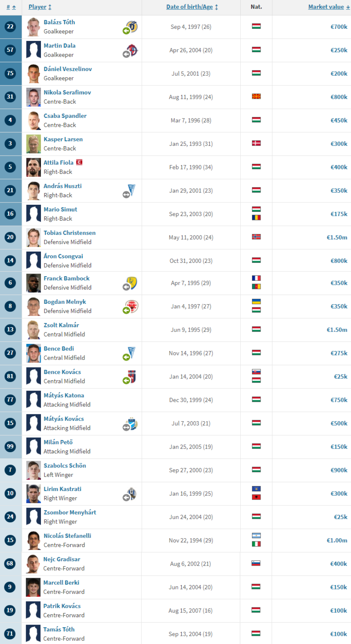Open Tobias Christensen's player profile
Image resolution: width=351 pixels, height=644 pixels.
pos(69,232)
